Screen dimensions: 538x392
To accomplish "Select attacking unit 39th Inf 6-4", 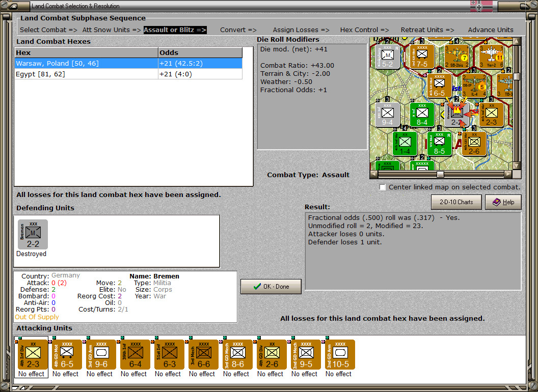I will (x=135, y=355).
